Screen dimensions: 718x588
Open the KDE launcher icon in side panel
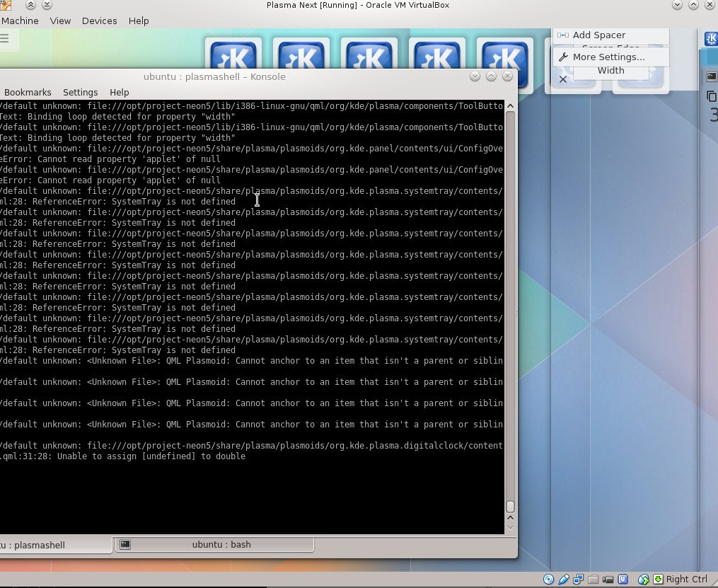710,40
